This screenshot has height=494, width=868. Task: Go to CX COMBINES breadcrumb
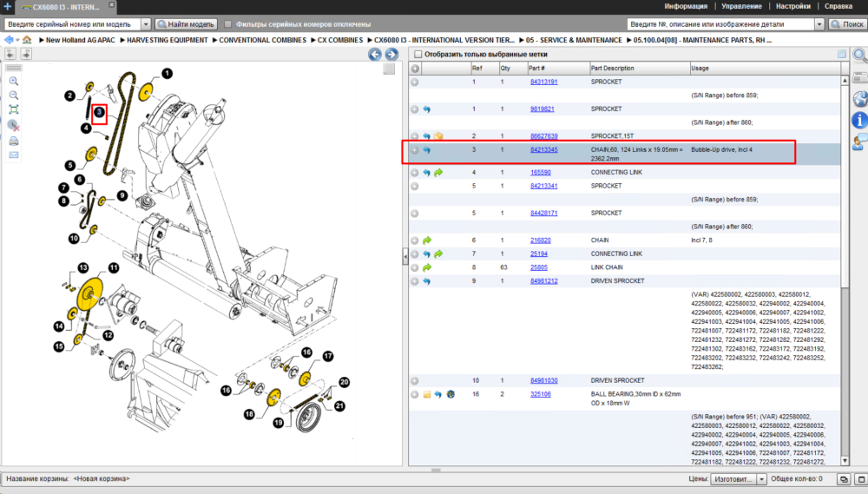(x=340, y=41)
